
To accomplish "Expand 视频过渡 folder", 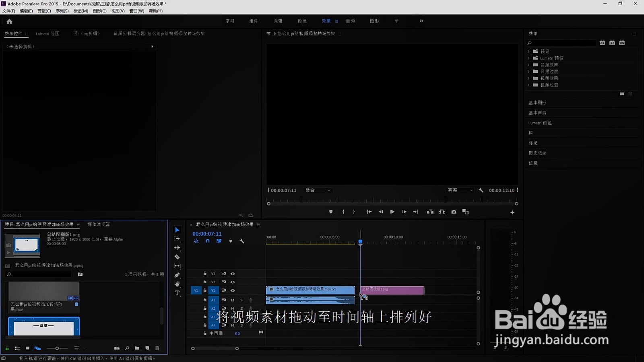I will click(528, 85).
